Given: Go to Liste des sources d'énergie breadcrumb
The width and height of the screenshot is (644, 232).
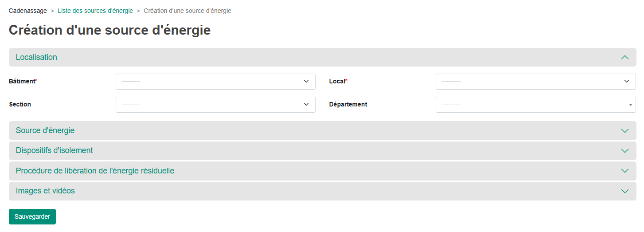Looking at the screenshot, I should (x=95, y=11).
